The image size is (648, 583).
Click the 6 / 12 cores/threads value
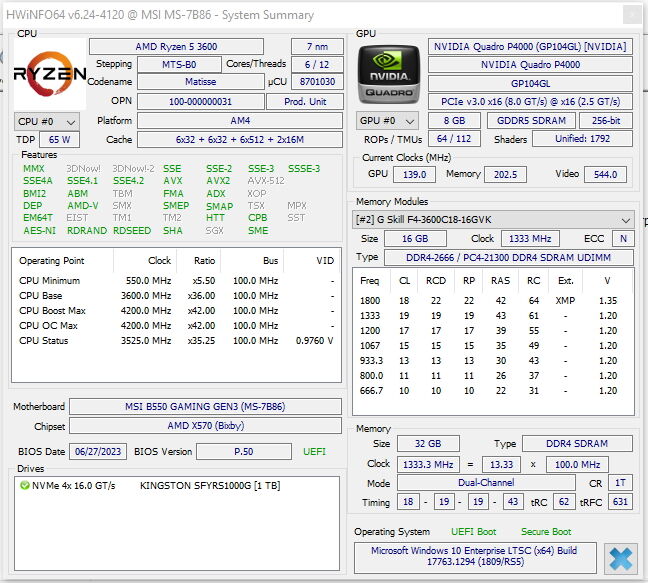[x=317, y=65]
